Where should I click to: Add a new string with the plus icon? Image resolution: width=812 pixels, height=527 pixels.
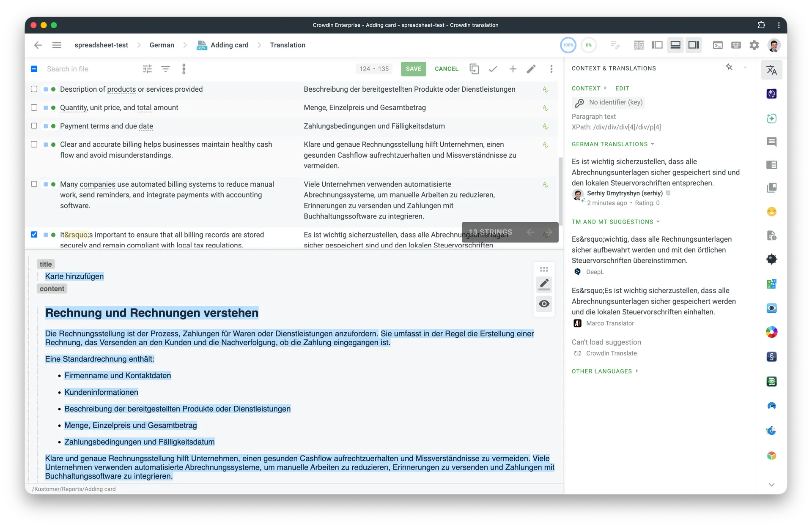pos(513,68)
